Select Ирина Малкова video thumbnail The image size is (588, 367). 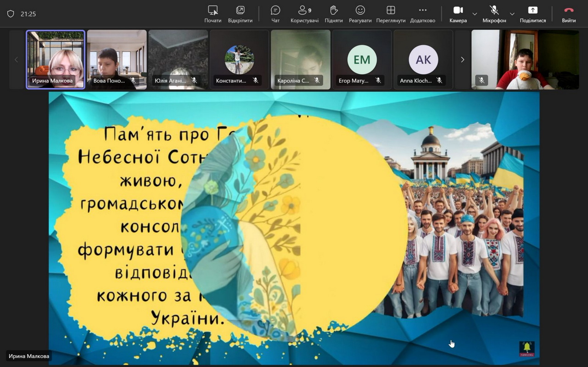point(56,60)
